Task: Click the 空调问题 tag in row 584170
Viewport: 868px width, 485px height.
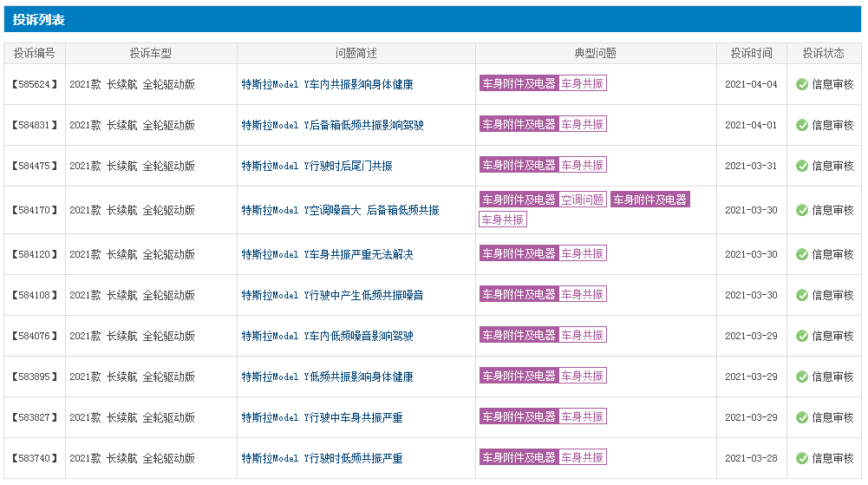Action: 583,200
